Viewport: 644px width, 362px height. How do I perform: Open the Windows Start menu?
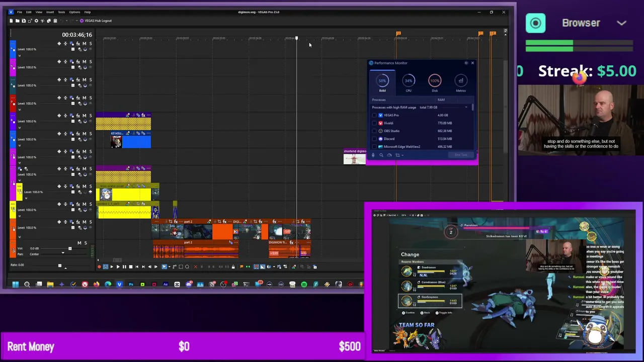[x=16, y=284]
